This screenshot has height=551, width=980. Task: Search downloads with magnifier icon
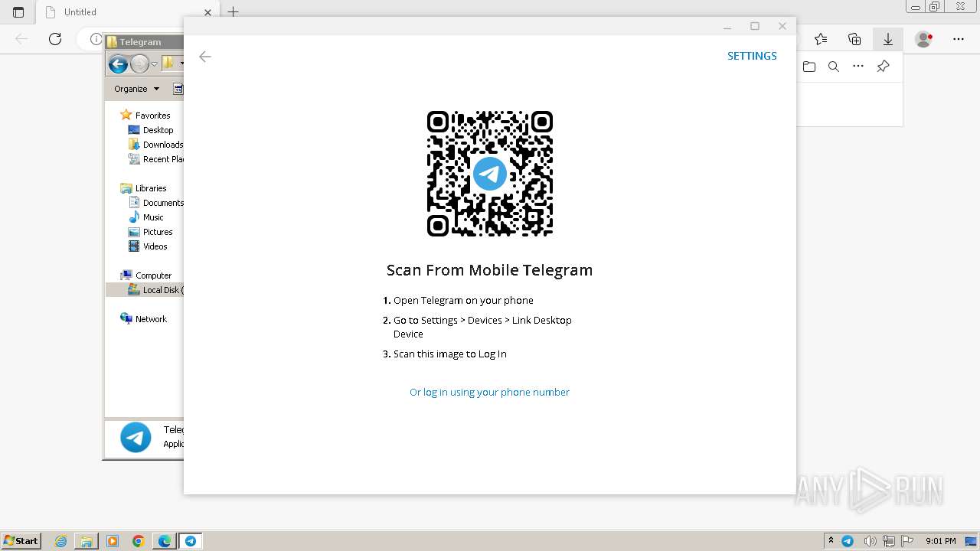[834, 67]
